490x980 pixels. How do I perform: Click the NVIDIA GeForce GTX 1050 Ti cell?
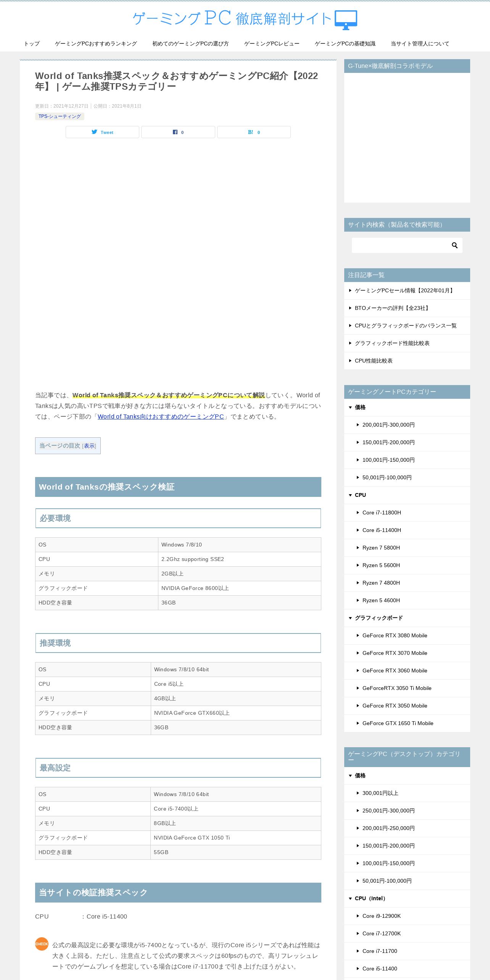pos(235,838)
